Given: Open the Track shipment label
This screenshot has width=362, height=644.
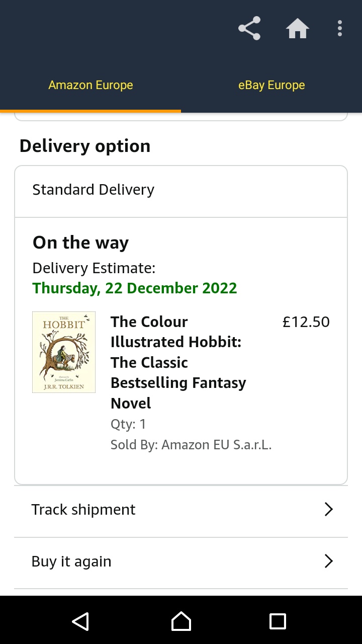Looking at the screenshot, I should pos(83,510).
